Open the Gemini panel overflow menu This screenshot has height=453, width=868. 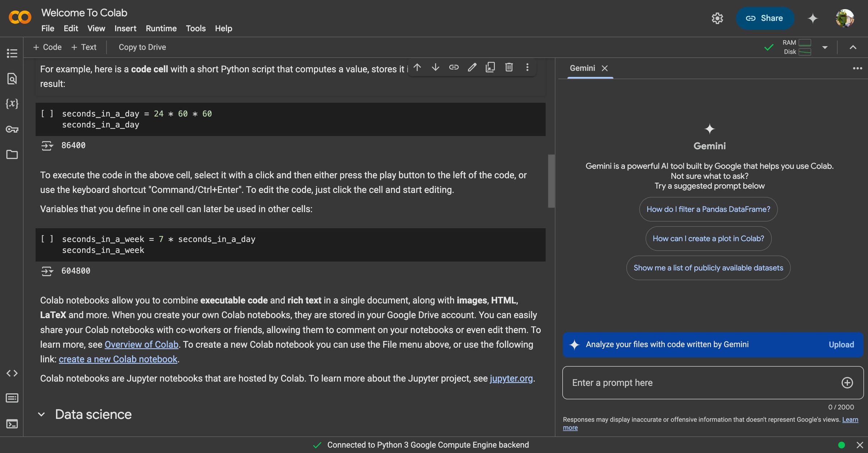click(x=857, y=68)
